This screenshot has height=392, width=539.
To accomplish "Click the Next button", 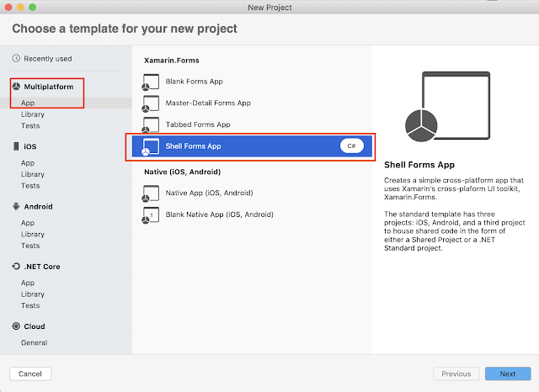I will click(x=508, y=373).
